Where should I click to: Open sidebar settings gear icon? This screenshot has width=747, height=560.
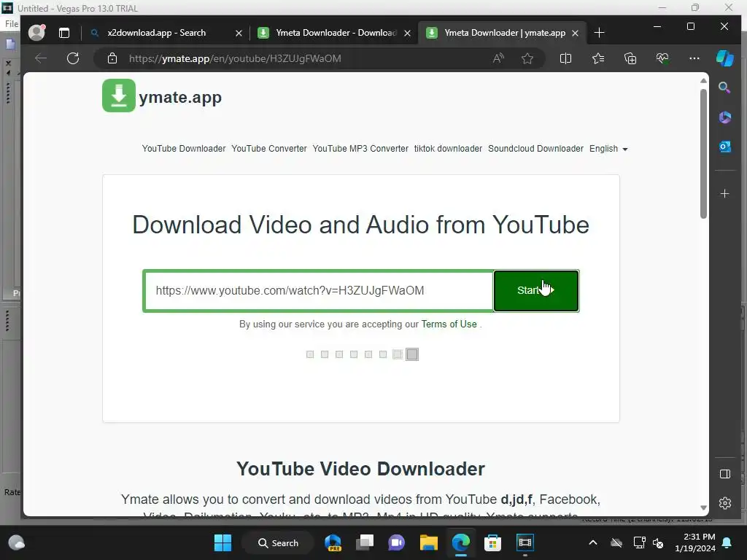pos(724,503)
